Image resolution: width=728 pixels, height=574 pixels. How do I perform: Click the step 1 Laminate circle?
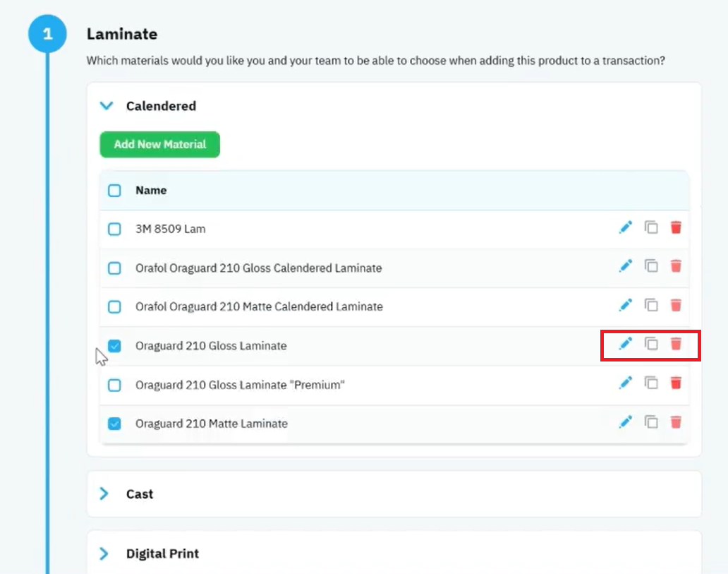click(47, 34)
